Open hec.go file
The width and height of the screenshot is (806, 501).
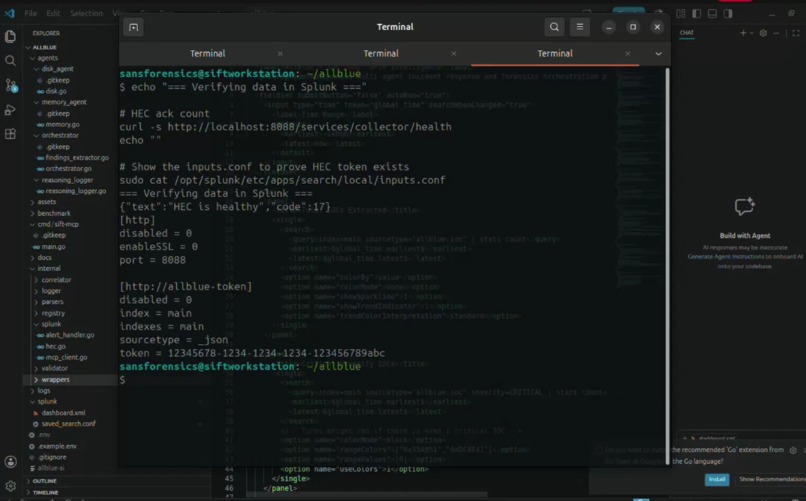[x=56, y=346]
